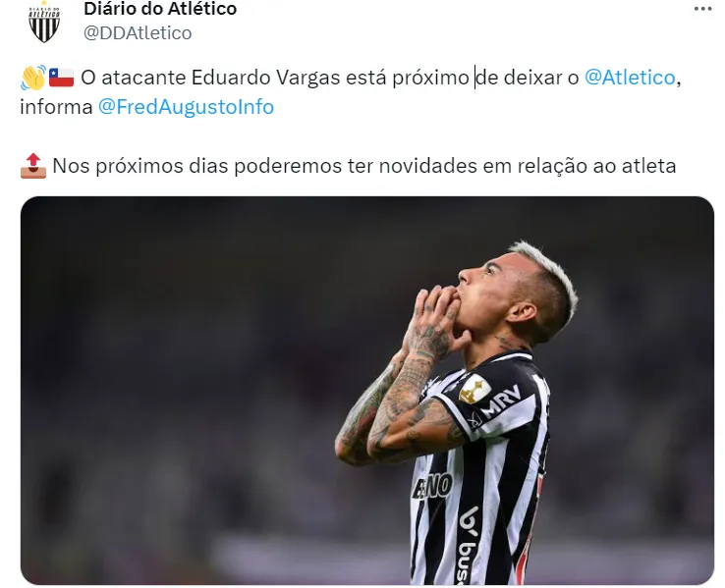Open the tweet photo of the player
This screenshot has width=725, height=588.
point(367,391)
